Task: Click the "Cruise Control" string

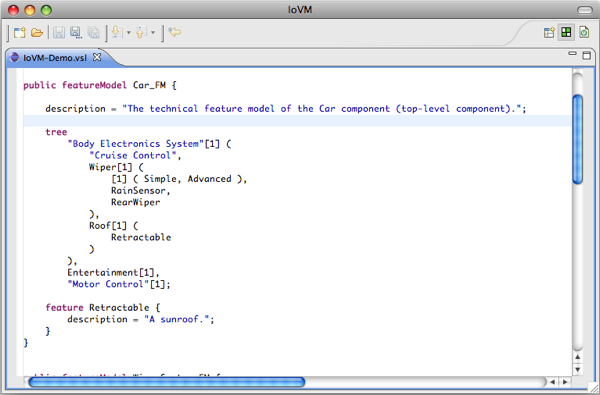Action: coord(133,155)
